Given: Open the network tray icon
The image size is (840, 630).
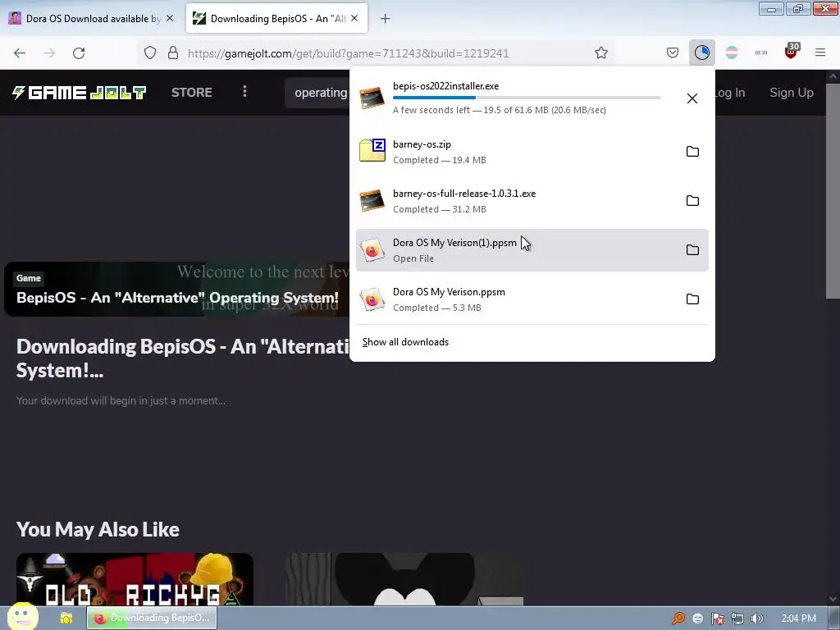Looking at the screenshot, I should (737, 619).
